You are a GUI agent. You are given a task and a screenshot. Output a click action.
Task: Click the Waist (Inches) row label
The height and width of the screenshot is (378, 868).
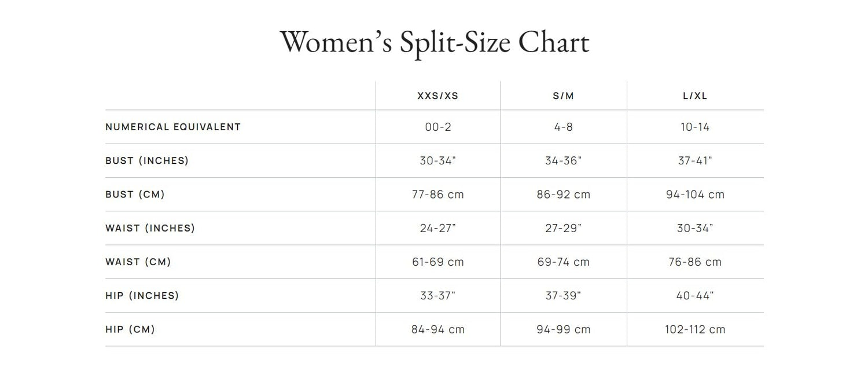point(150,228)
